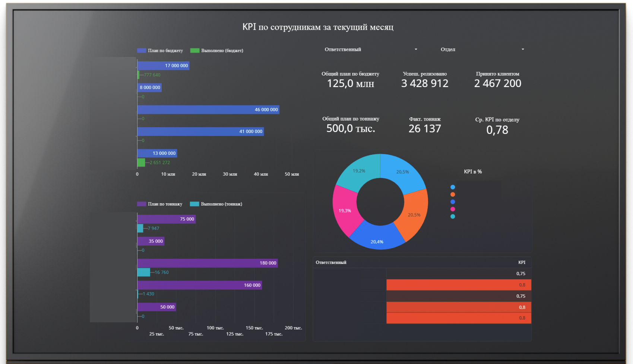Screen dimensions: 633x364
Task: Toggle План по бюджету legend series
Action: tap(160, 51)
